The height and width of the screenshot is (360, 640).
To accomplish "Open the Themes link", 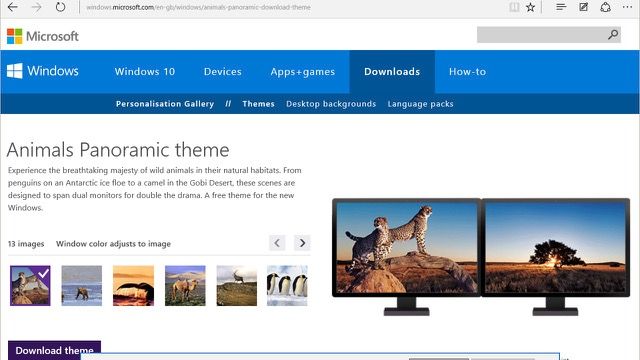I will (258, 104).
